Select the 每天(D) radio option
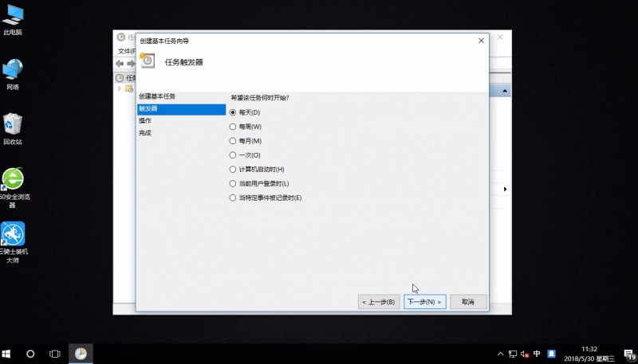This screenshot has height=364, width=638. (x=245, y=112)
